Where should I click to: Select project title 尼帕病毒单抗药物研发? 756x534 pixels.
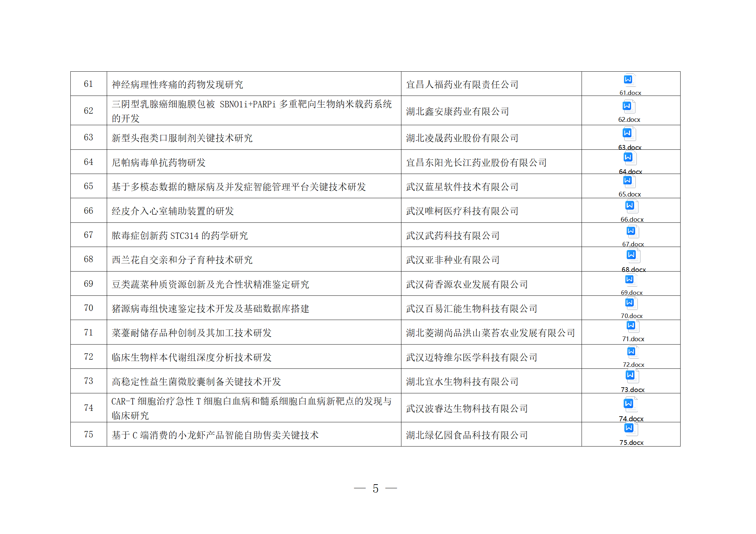[x=158, y=163]
